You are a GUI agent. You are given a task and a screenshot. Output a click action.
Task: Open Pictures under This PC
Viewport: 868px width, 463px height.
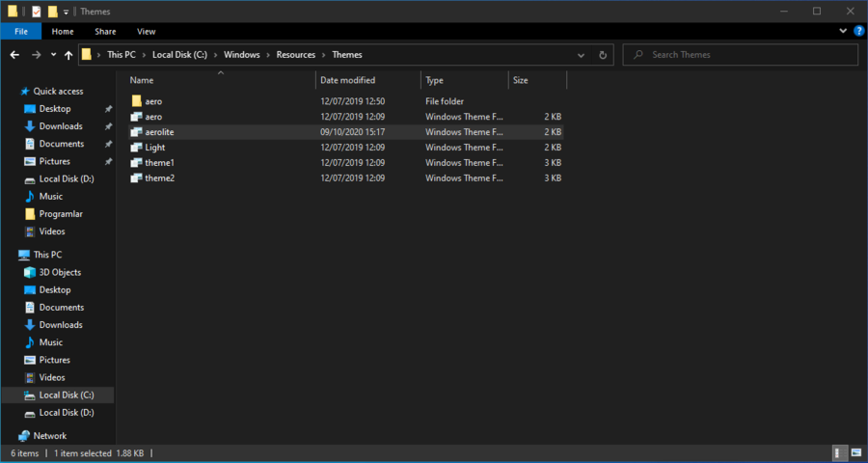click(x=55, y=360)
